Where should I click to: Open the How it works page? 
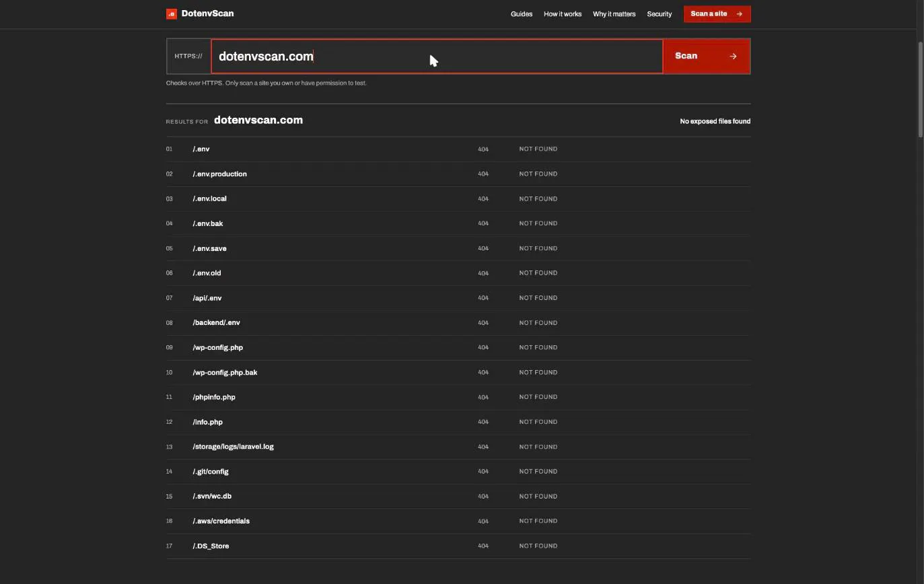[x=563, y=14]
